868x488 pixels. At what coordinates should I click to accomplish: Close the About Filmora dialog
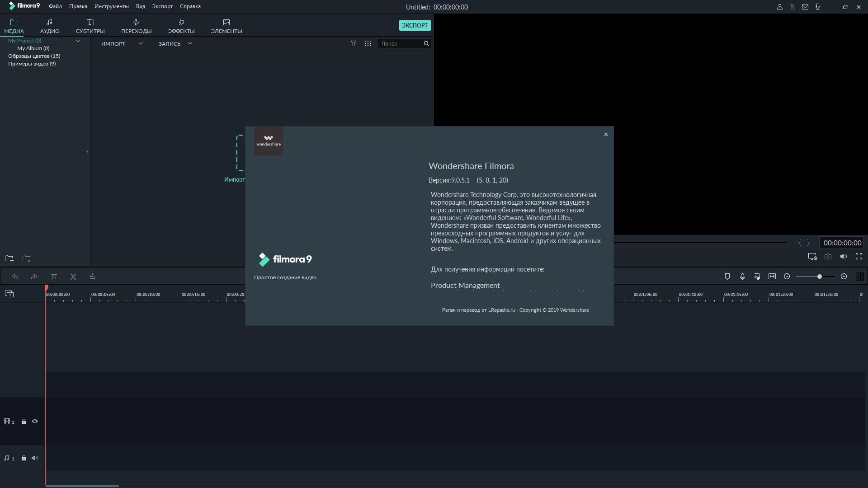coord(606,135)
